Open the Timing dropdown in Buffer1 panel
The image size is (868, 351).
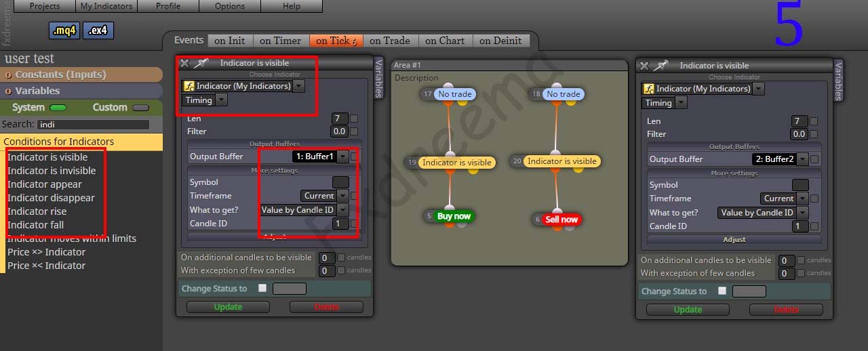click(221, 100)
